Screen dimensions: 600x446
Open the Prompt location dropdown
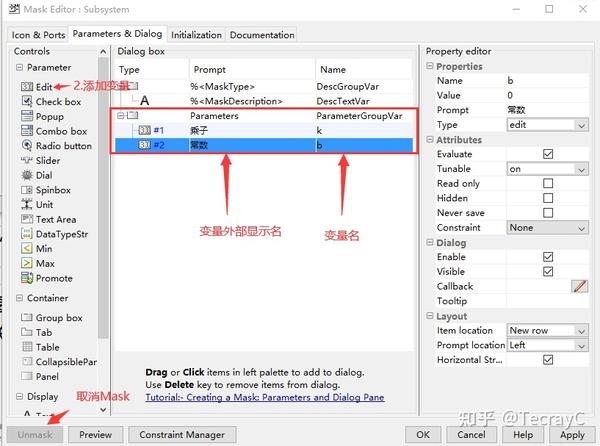pyautogui.click(x=548, y=345)
